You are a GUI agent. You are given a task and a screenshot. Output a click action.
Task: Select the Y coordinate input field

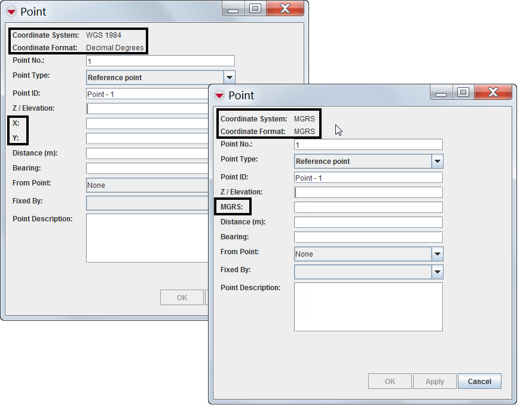pos(147,139)
